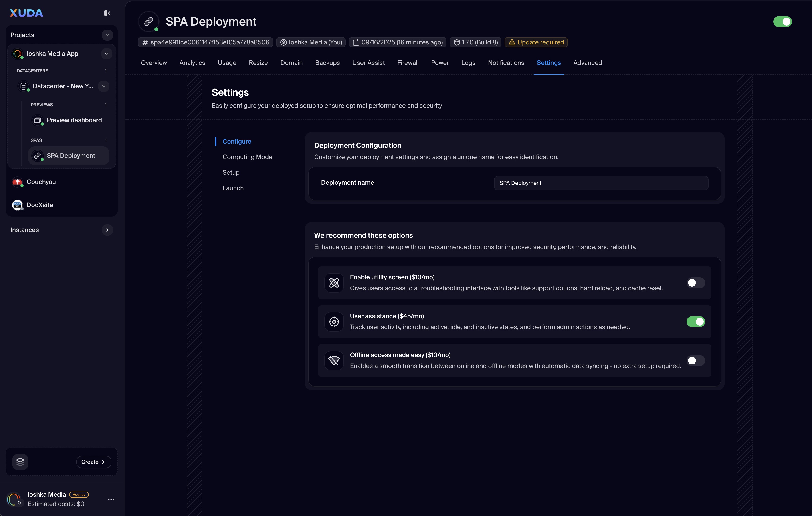Click the Update required badge
This screenshot has width=812, height=516.
(x=536, y=42)
